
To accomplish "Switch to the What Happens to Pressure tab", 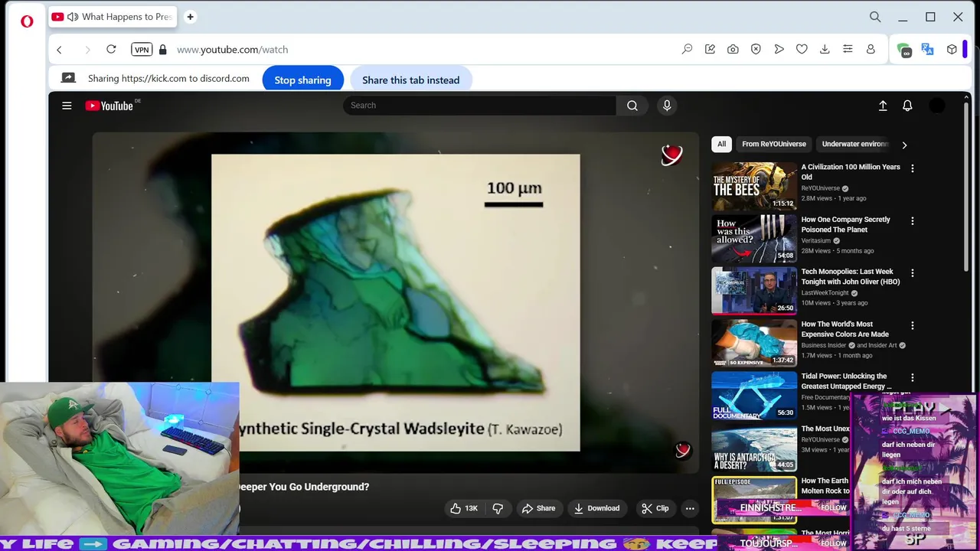I will pos(112,17).
